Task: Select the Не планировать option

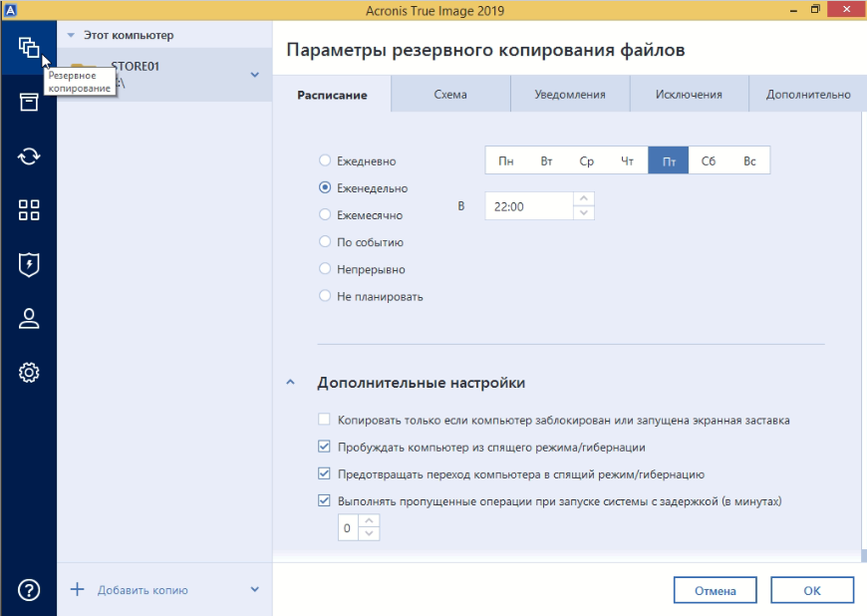Action: pyautogui.click(x=325, y=296)
